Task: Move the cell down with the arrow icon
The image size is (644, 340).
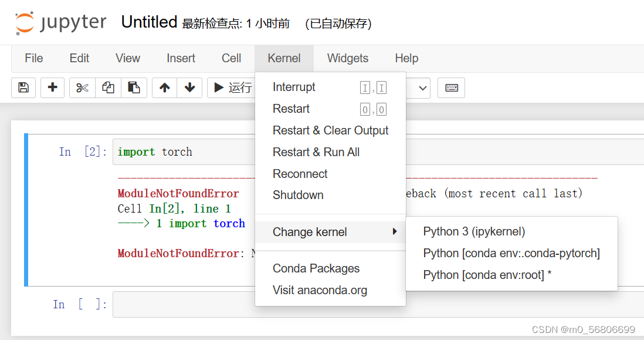Action: (x=189, y=87)
